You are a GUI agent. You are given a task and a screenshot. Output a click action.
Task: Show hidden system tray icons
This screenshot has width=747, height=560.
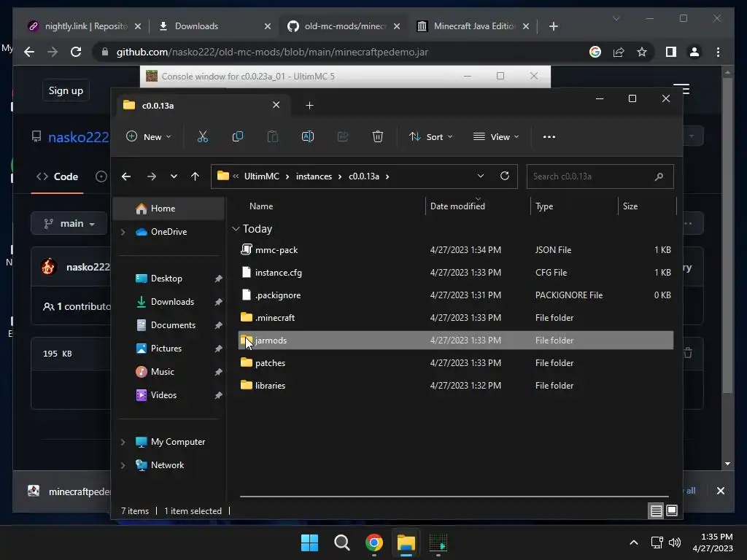coord(634,542)
